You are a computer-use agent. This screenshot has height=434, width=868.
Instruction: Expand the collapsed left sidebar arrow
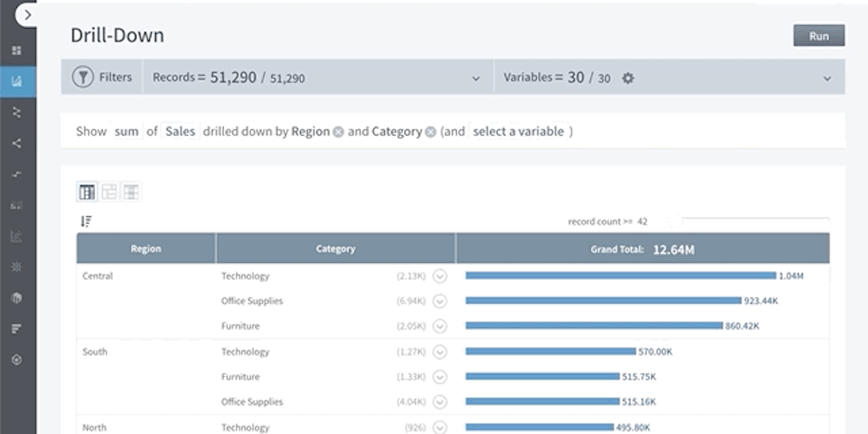(x=27, y=14)
